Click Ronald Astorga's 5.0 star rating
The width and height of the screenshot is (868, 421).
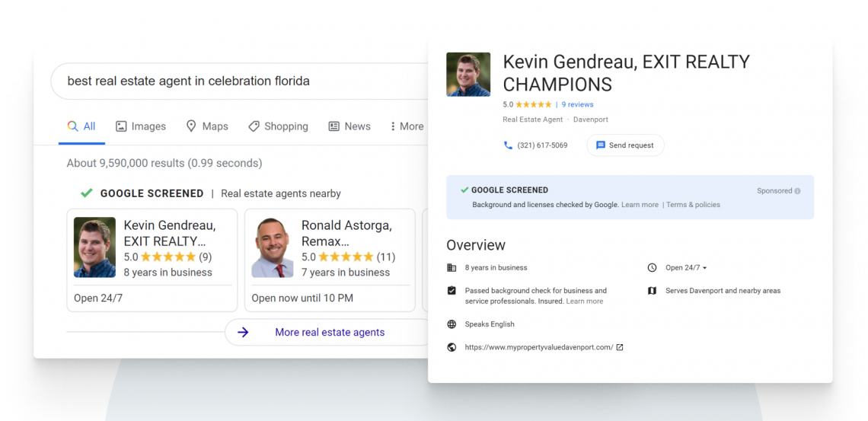pos(348,257)
